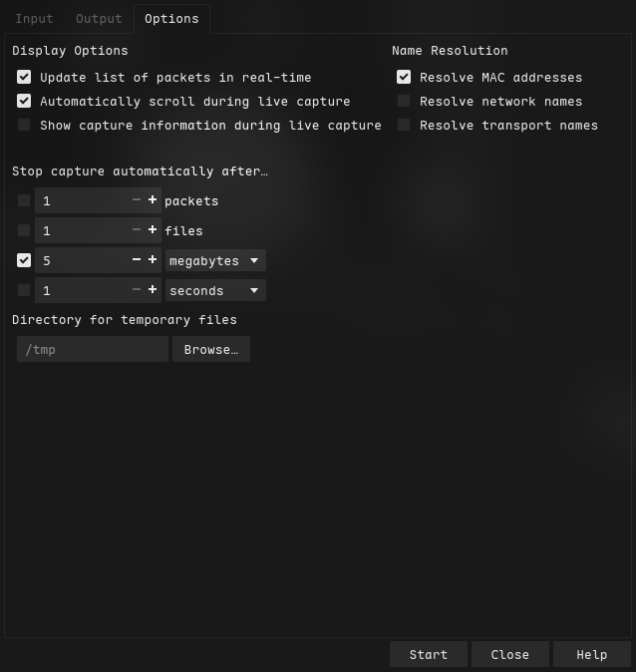Click plus icon for packets count
Viewport: 636px width, 672px height.
[x=153, y=200]
